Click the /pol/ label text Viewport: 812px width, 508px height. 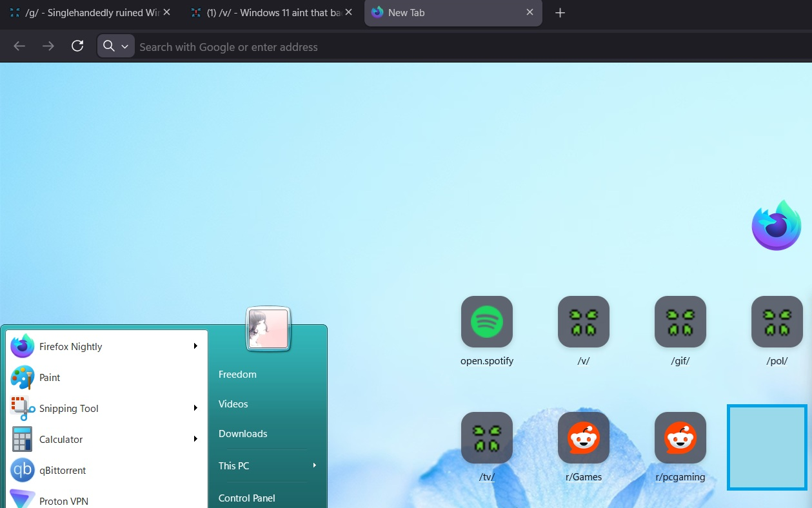tap(777, 361)
